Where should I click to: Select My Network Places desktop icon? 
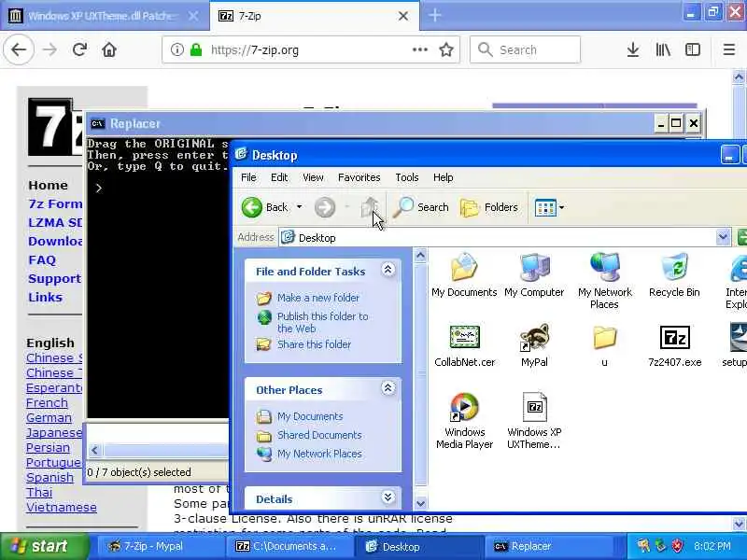coord(604,281)
